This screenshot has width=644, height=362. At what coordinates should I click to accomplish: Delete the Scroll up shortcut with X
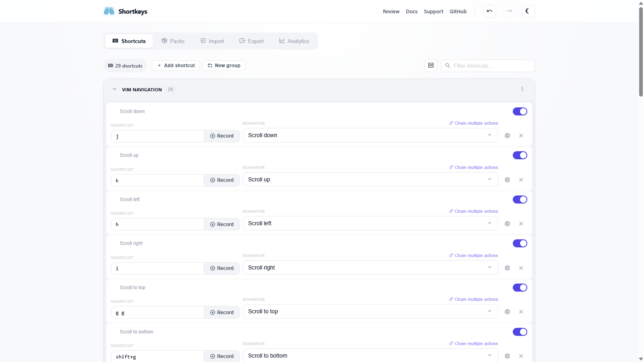(521, 180)
